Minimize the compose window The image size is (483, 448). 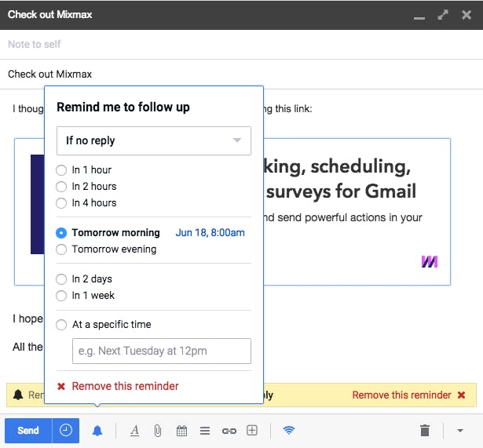point(419,18)
